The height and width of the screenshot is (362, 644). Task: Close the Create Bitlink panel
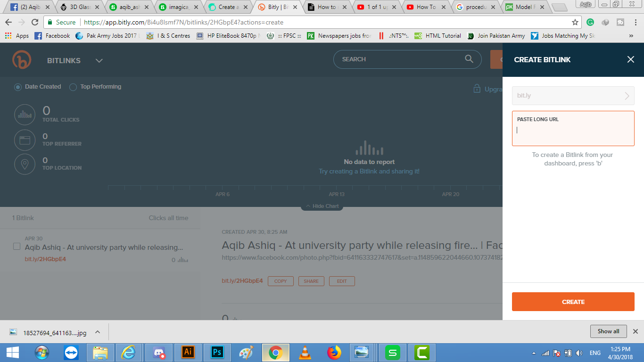[x=630, y=59]
